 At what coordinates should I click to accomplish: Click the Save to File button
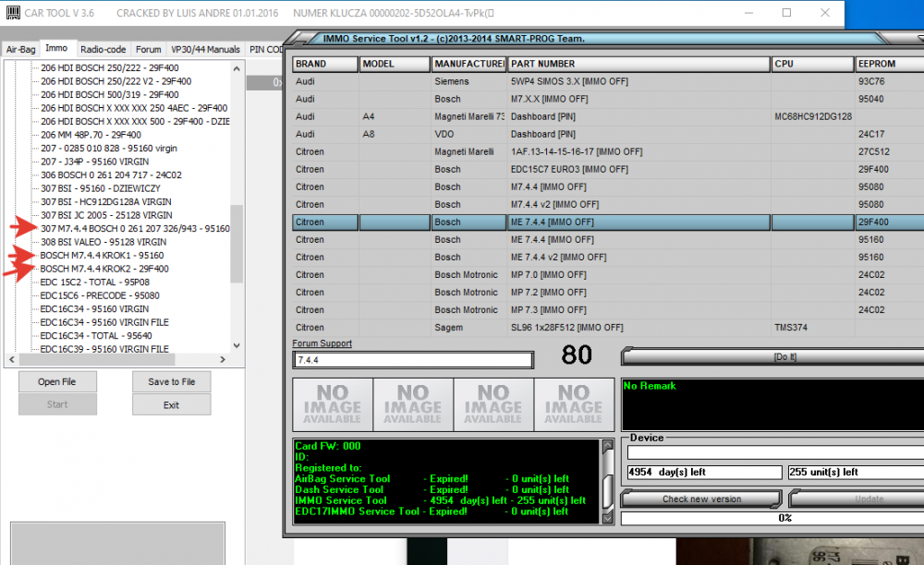172,381
